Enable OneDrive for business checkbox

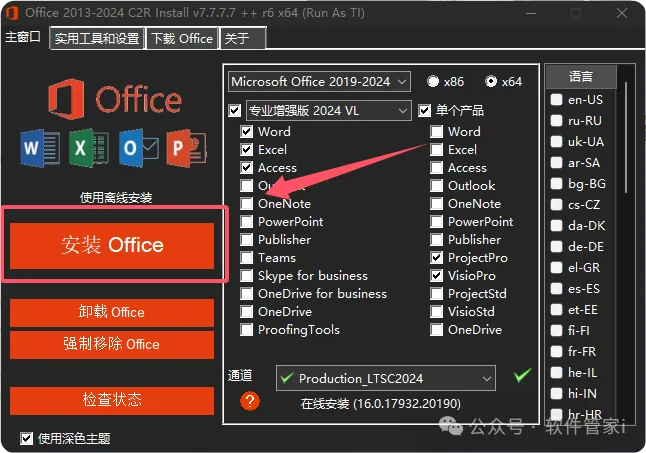(247, 294)
